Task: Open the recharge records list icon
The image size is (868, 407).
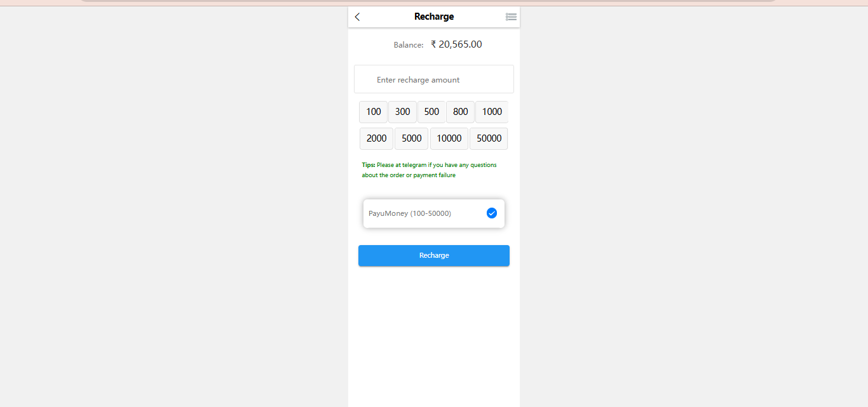Action: (x=511, y=17)
